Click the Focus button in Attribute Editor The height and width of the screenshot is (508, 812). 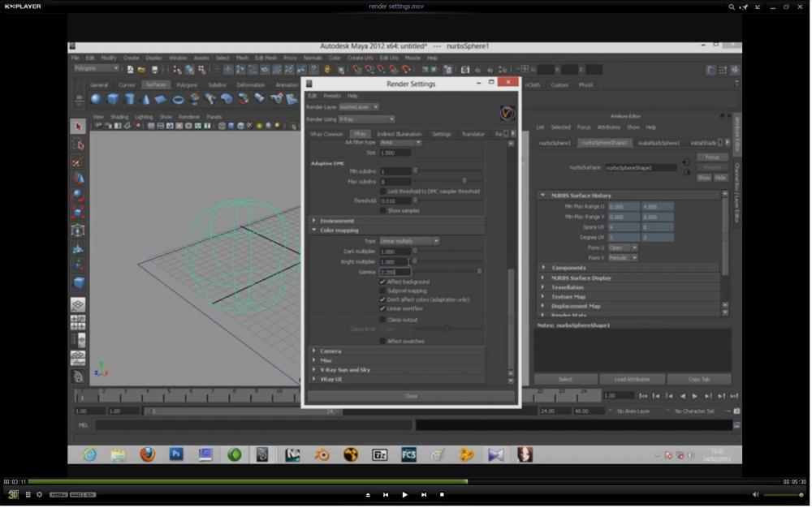[713, 157]
